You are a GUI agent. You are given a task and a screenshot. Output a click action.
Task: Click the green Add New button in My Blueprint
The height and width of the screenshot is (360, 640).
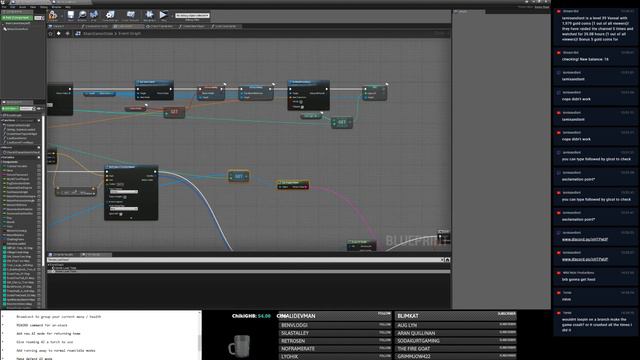[x=10, y=109]
